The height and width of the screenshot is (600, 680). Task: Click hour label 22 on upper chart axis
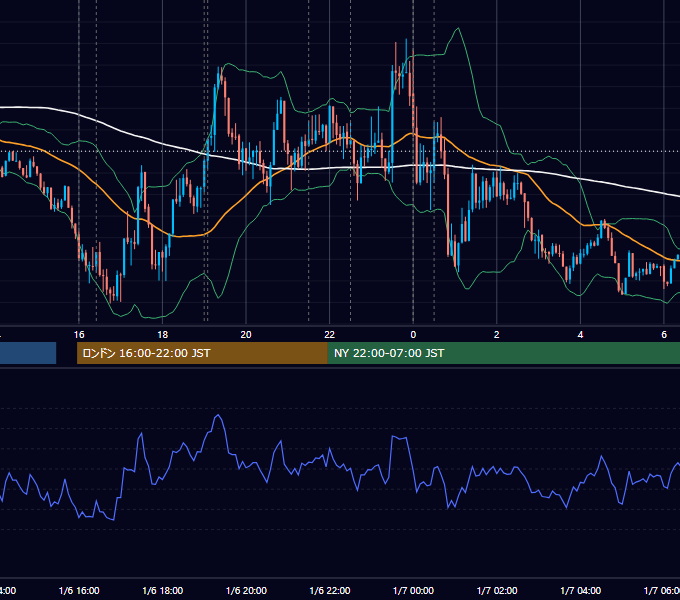point(330,335)
